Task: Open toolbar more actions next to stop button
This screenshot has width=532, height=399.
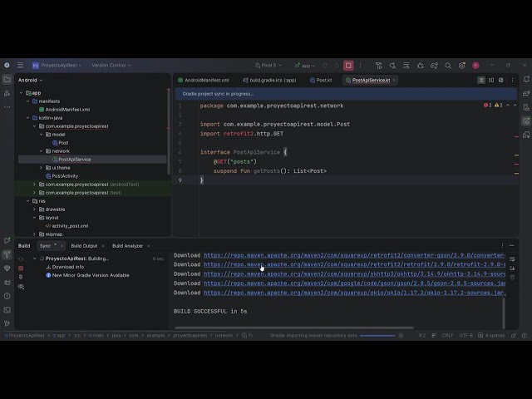Action: click(x=360, y=66)
